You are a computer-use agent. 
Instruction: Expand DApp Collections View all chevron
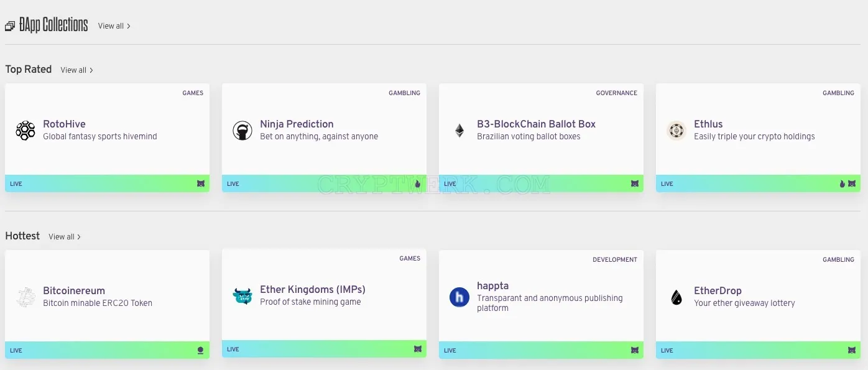(x=129, y=26)
